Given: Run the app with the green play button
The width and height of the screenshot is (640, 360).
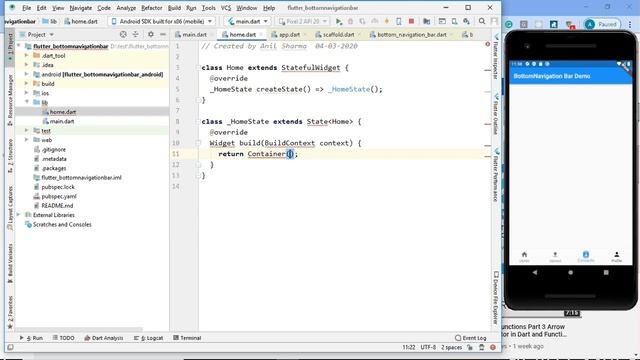Looking at the screenshot, I should pos(338,21).
